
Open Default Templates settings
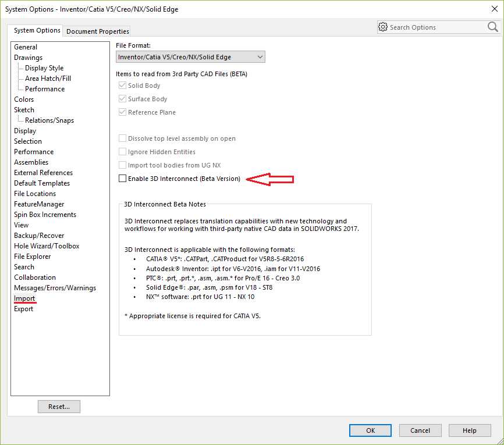(42, 183)
